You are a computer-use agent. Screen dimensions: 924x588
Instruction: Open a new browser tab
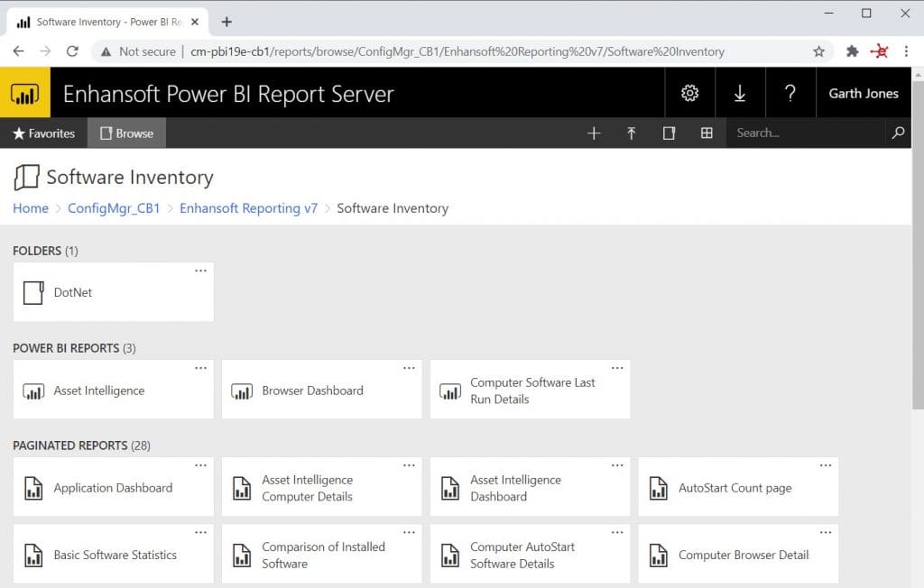[x=226, y=22]
